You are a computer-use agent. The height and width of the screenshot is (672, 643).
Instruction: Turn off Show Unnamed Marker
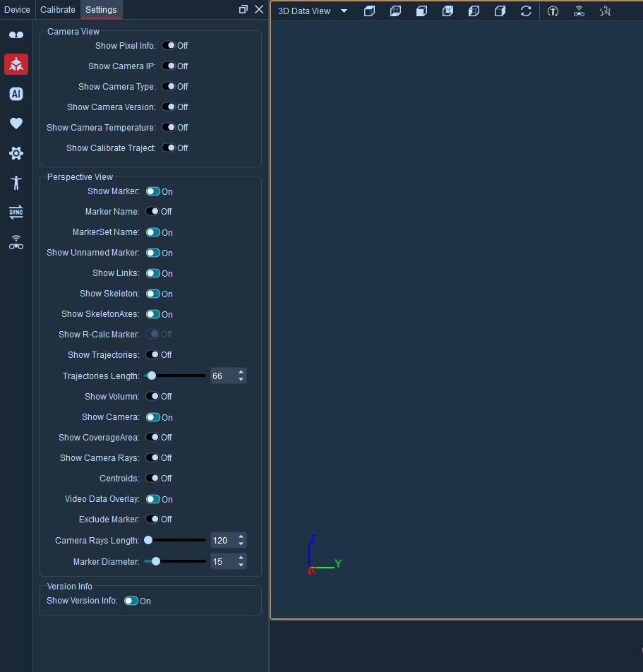click(153, 253)
